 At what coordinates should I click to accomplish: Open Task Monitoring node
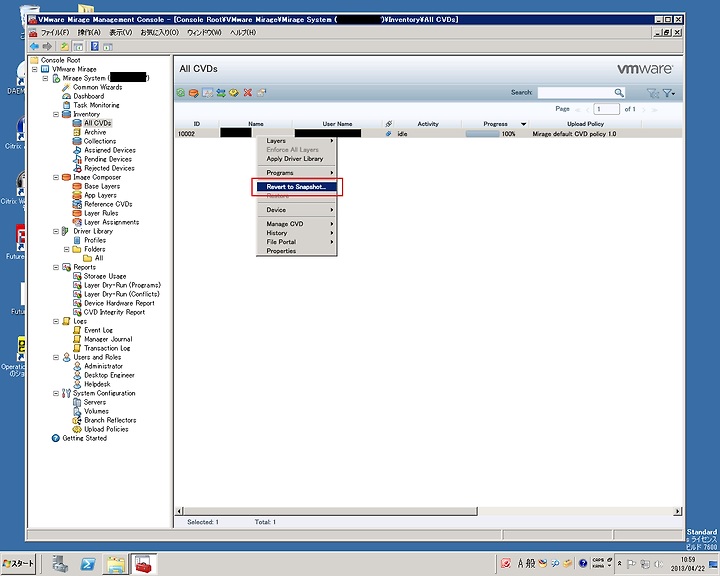96,105
